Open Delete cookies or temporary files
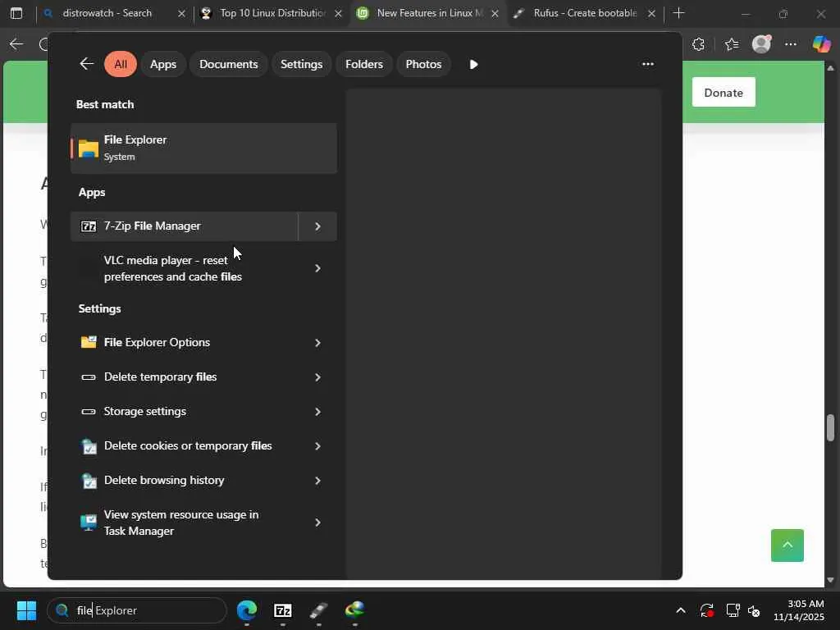 [x=184, y=445]
